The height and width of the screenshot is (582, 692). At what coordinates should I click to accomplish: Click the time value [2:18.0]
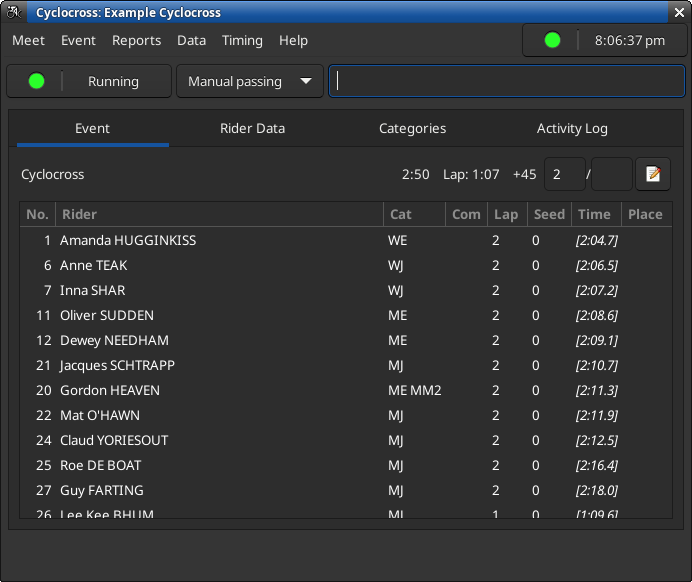pyautogui.click(x=597, y=491)
